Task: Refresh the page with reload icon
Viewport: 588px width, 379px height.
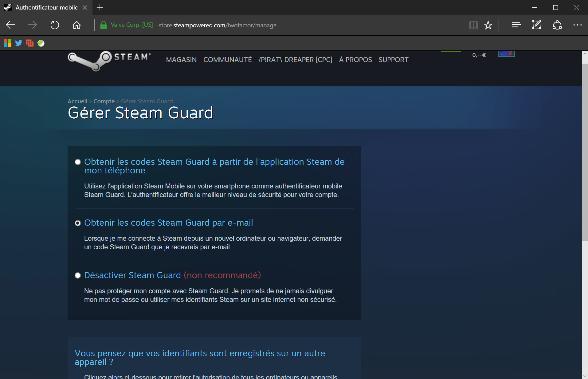Action: [55, 25]
